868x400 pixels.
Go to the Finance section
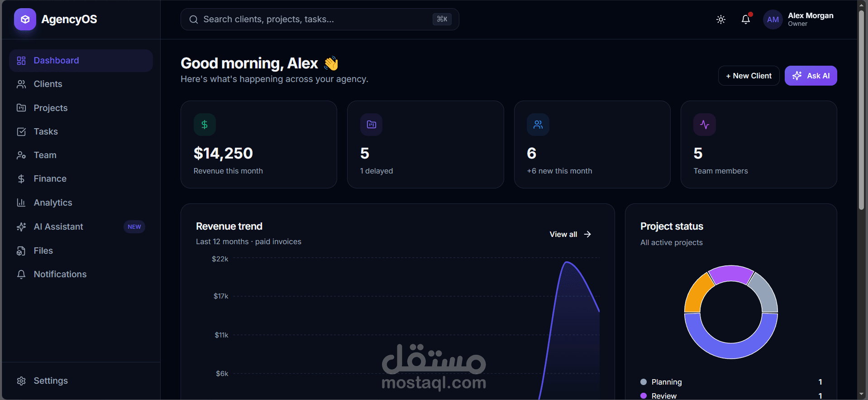pyautogui.click(x=81, y=179)
